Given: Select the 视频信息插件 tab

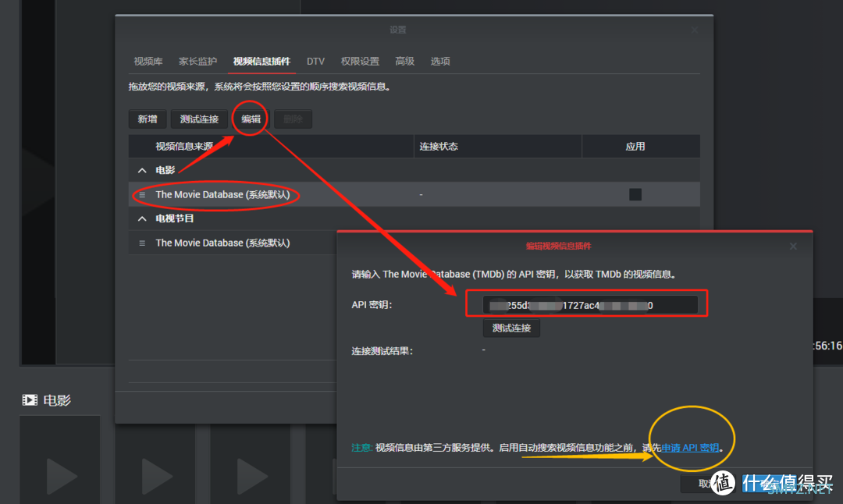Looking at the screenshot, I should (261, 62).
